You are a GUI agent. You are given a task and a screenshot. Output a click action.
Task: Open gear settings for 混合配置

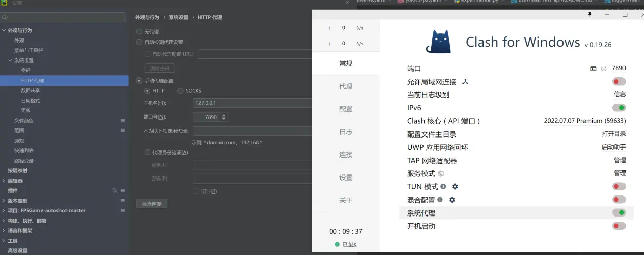(452, 200)
